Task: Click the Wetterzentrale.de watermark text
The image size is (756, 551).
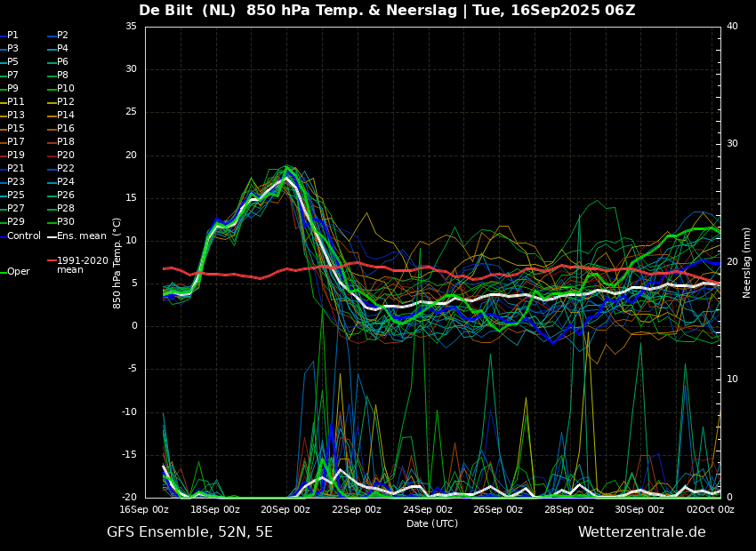Action: pyautogui.click(x=642, y=532)
